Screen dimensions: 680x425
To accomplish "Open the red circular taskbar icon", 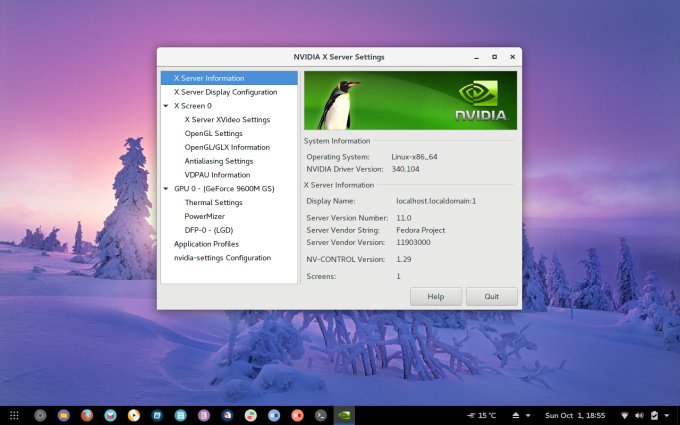I will click(x=298, y=415).
